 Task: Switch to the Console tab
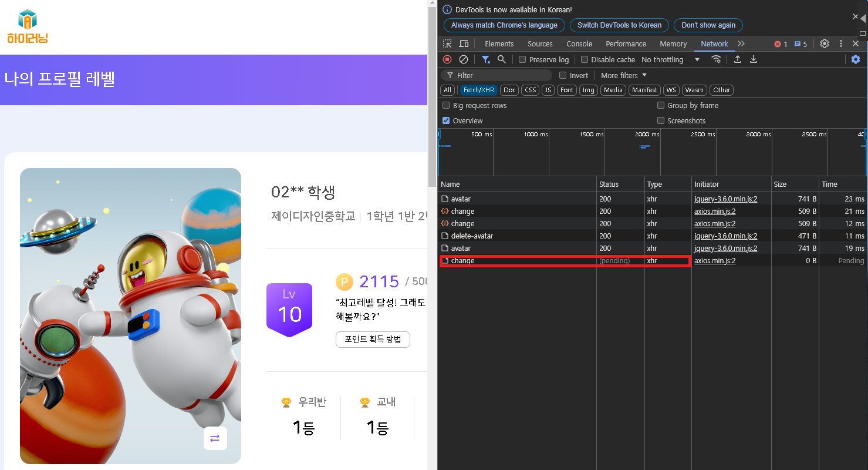(x=579, y=44)
